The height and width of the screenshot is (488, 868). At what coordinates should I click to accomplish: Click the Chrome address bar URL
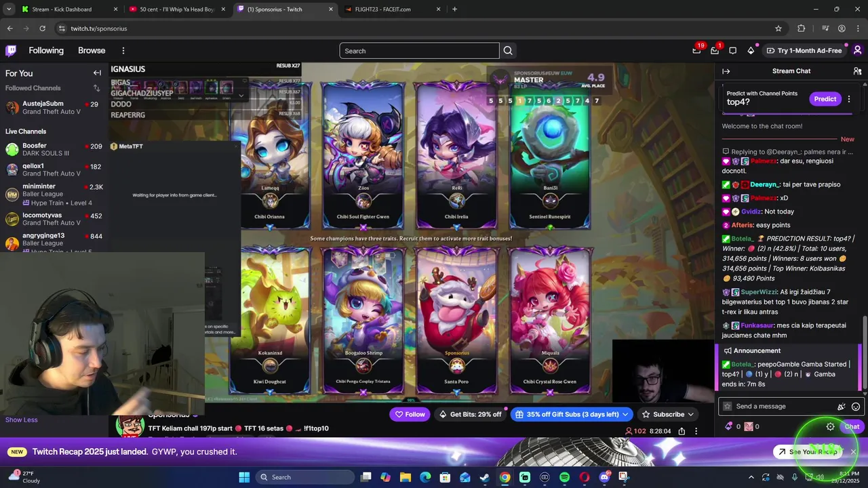coord(99,28)
